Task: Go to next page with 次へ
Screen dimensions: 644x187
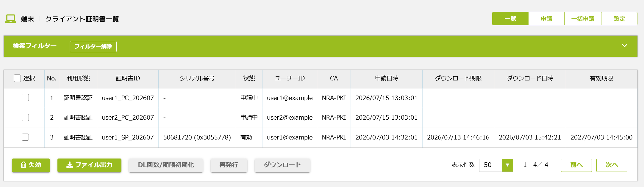Action: pos(612,165)
